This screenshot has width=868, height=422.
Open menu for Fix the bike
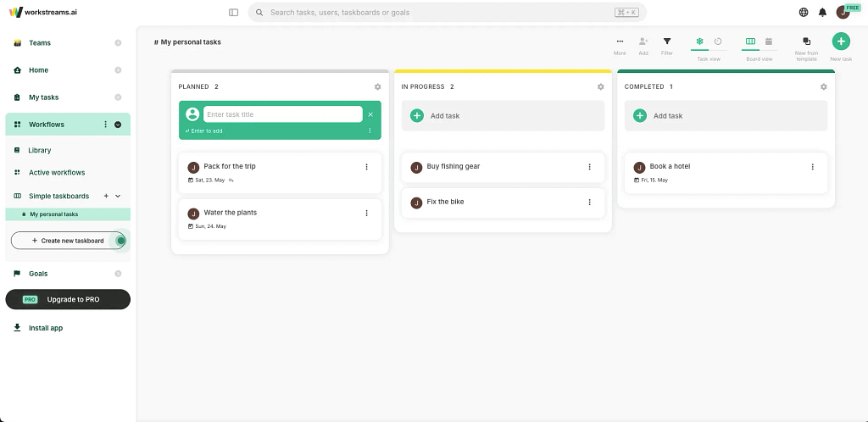(590, 202)
